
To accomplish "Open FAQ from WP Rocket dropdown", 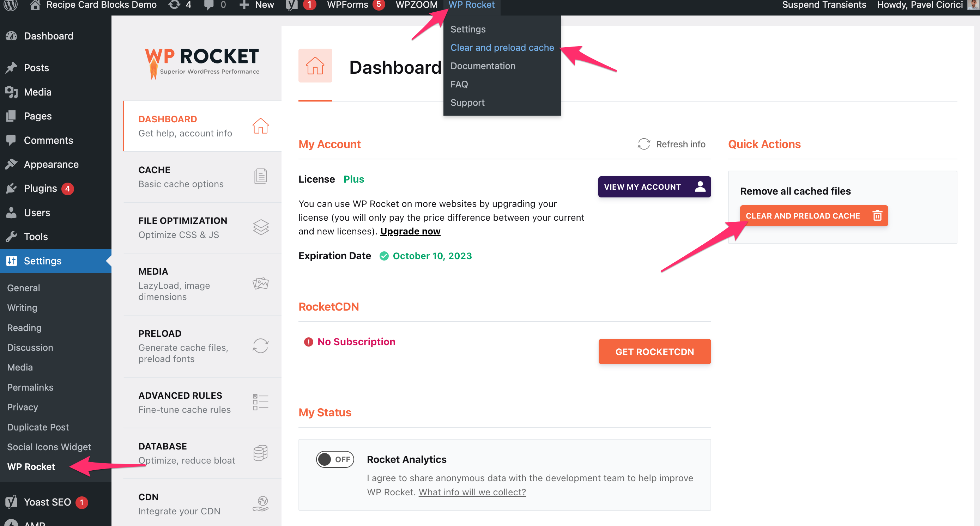I will click(459, 84).
